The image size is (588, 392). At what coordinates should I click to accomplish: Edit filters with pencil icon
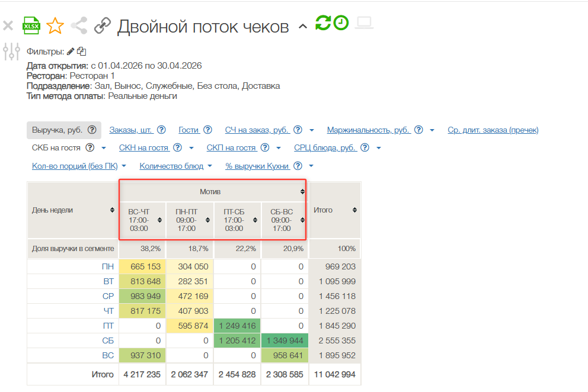(71, 52)
